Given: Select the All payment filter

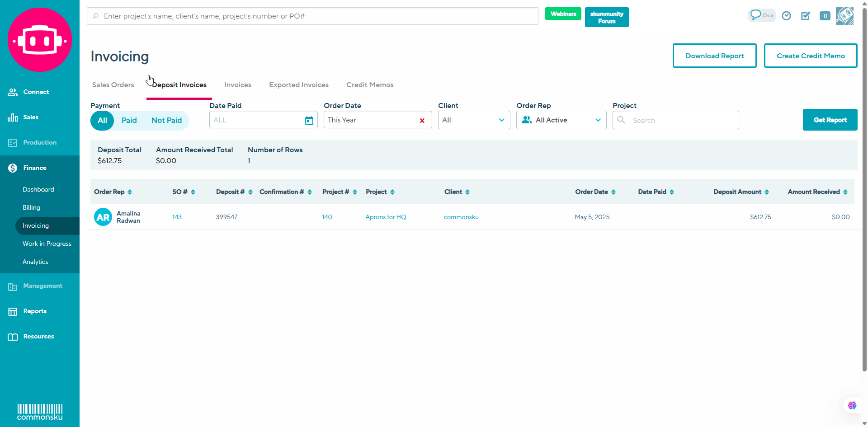Looking at the screenshot, I should [103, 121].
